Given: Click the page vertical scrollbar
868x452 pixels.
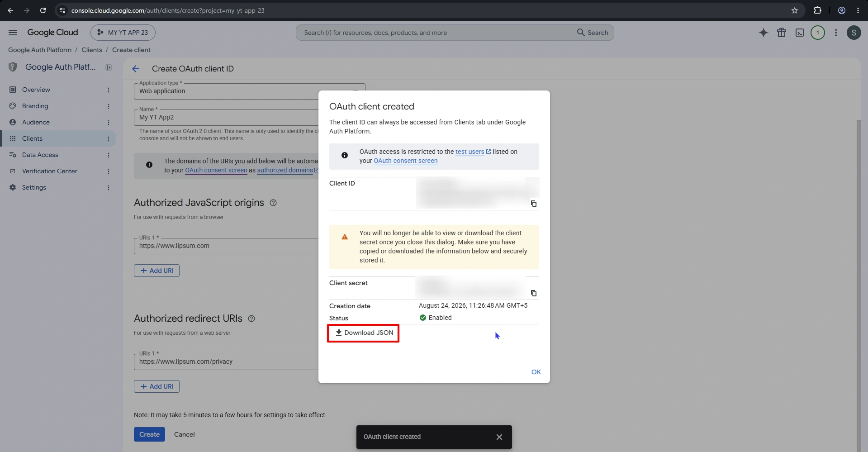Looking at the screenshot, I should (859, 285).
